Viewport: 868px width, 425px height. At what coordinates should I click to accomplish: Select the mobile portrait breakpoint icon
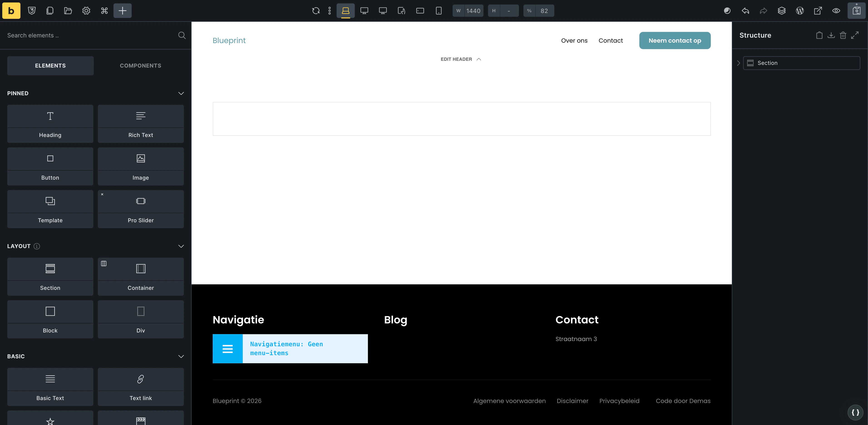pos(438,11)
